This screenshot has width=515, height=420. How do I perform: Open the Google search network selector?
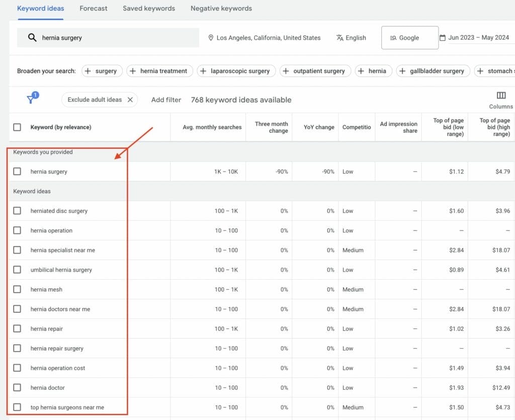click(x=409, y=38)
